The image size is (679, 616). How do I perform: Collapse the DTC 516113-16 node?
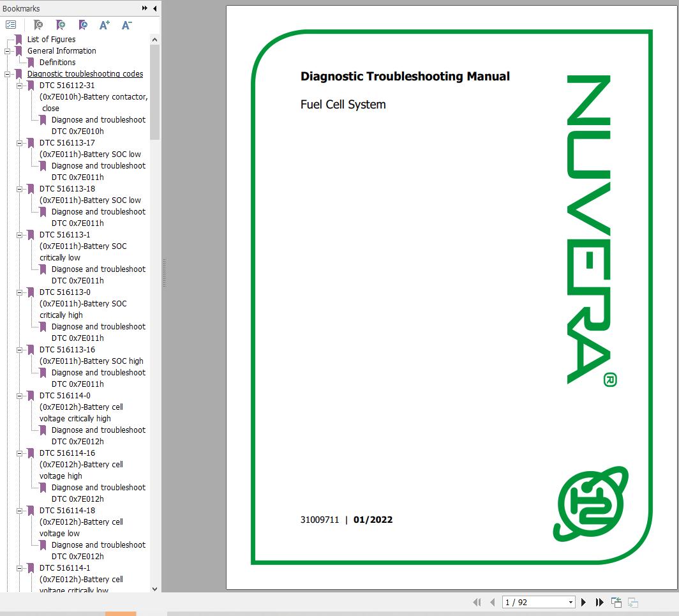tap(19, 350)
